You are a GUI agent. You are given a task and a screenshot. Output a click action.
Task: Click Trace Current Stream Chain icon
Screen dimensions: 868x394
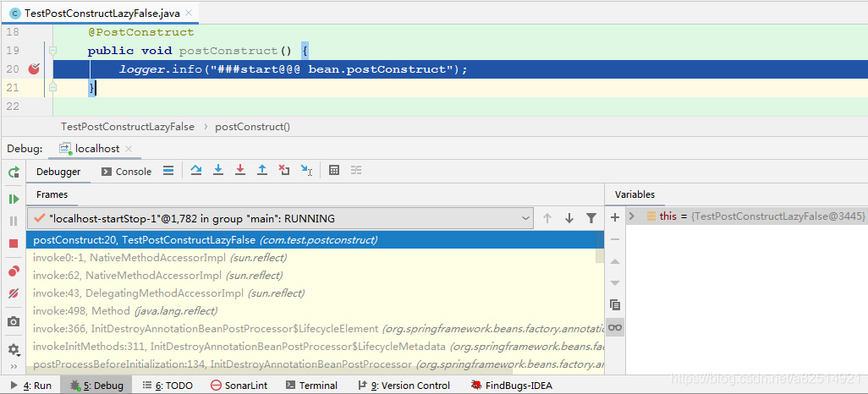tap(356, 171)
